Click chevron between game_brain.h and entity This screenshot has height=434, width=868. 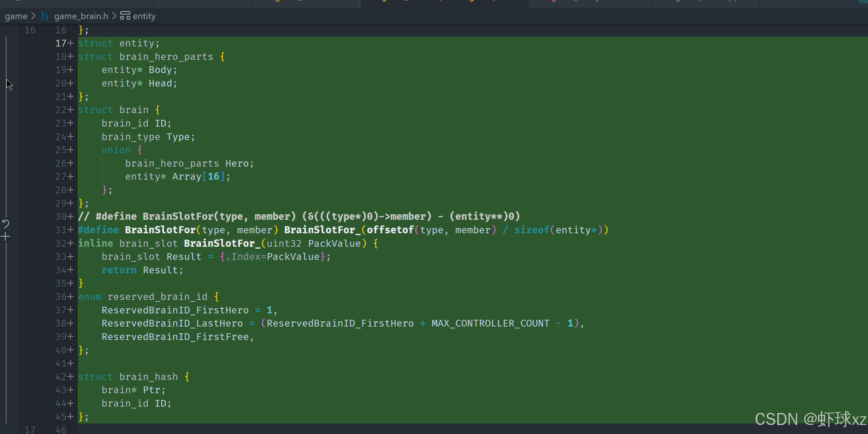tap(114, 16)
